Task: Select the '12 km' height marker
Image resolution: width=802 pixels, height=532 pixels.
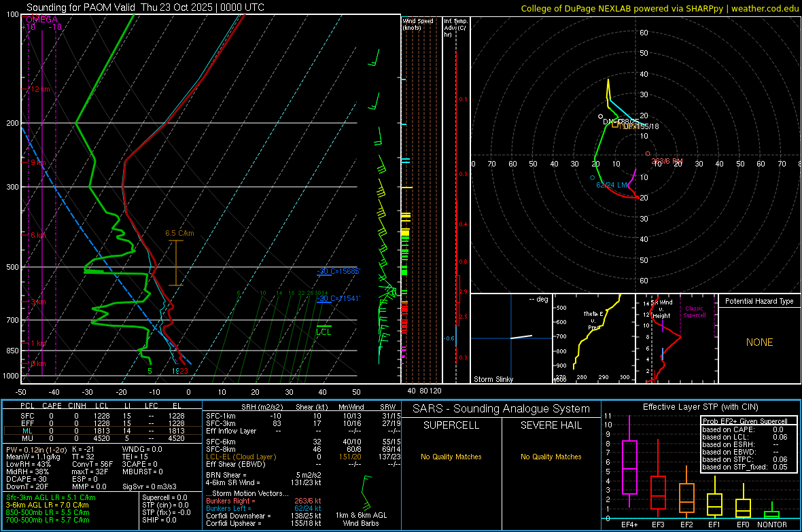Action: 39,89
